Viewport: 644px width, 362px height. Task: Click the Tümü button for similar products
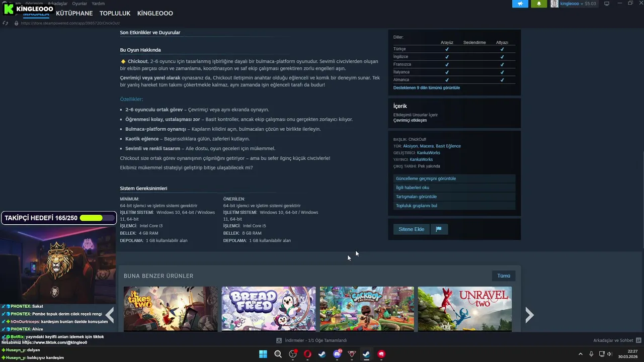point(504,276)
